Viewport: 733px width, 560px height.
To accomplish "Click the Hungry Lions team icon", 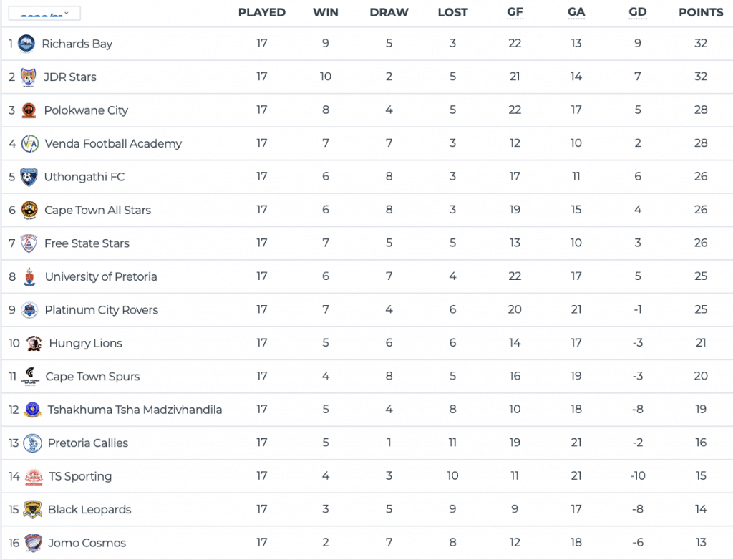I will click(x=34, y=343).
